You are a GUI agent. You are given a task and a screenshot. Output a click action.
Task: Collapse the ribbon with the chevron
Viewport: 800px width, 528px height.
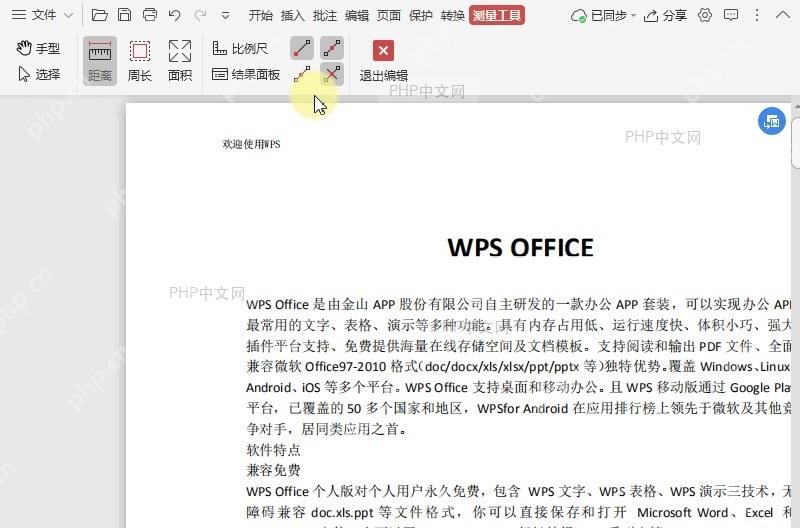click(783, 15)
